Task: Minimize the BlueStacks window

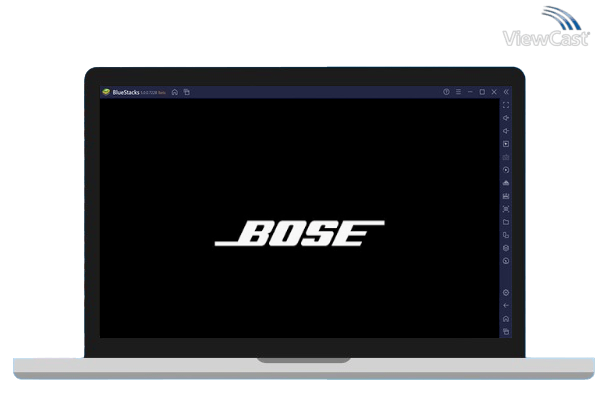Action: click(470, 92)
